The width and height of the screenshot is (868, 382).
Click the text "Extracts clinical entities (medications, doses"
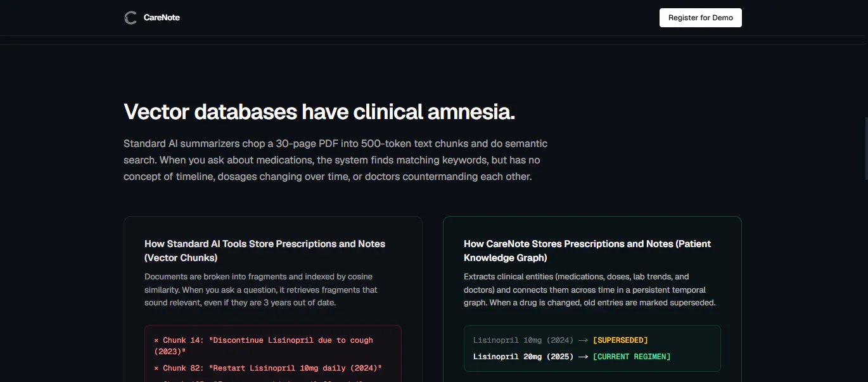coord(589,290)
